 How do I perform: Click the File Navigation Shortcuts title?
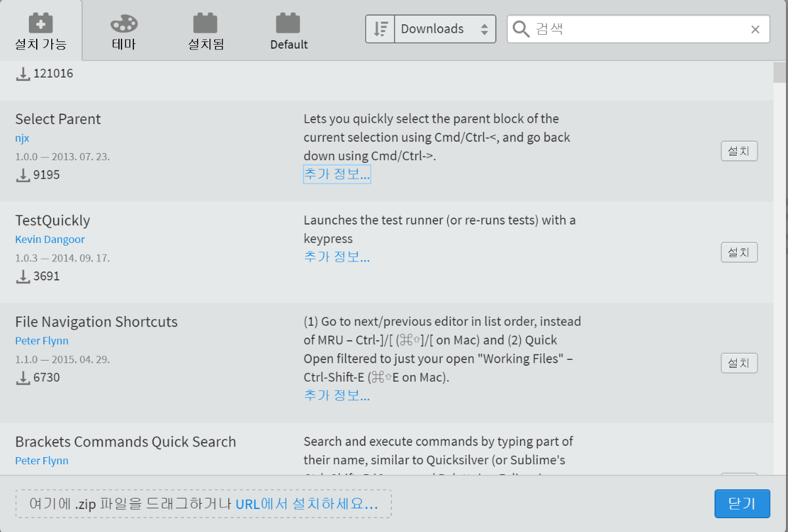[x=97, y=322]
